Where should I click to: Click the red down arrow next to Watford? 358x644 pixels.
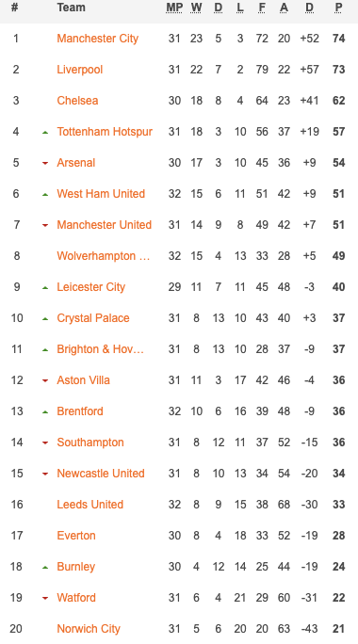45,598
